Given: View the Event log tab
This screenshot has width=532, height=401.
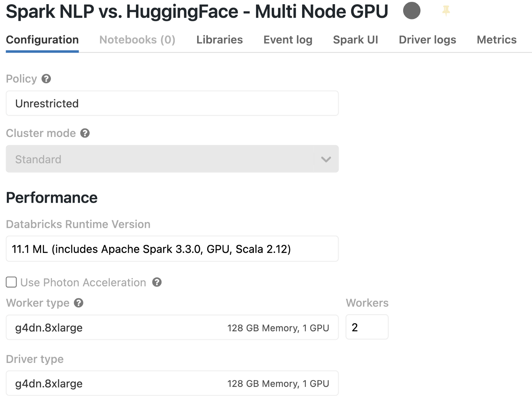Looking at the screenshot, I should 288,40.
